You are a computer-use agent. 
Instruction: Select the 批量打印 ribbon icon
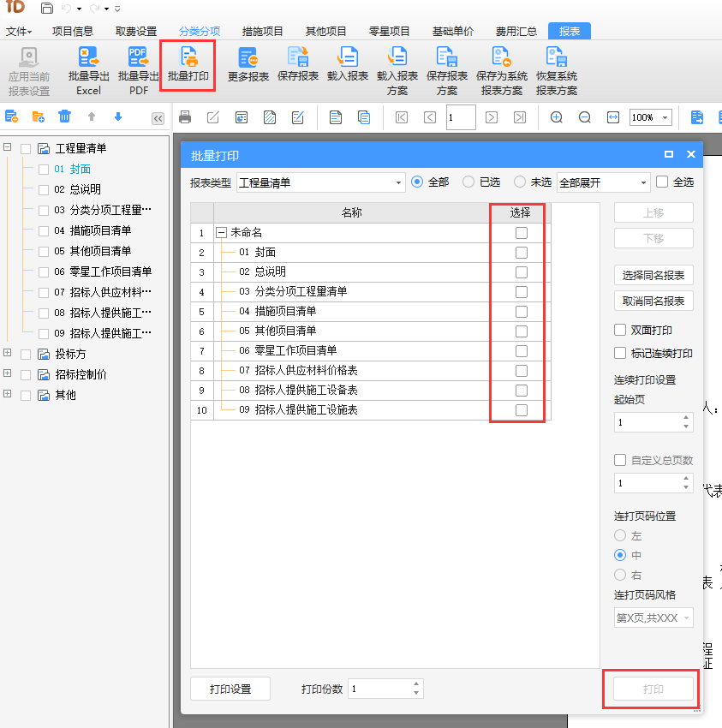click(187, 64)
